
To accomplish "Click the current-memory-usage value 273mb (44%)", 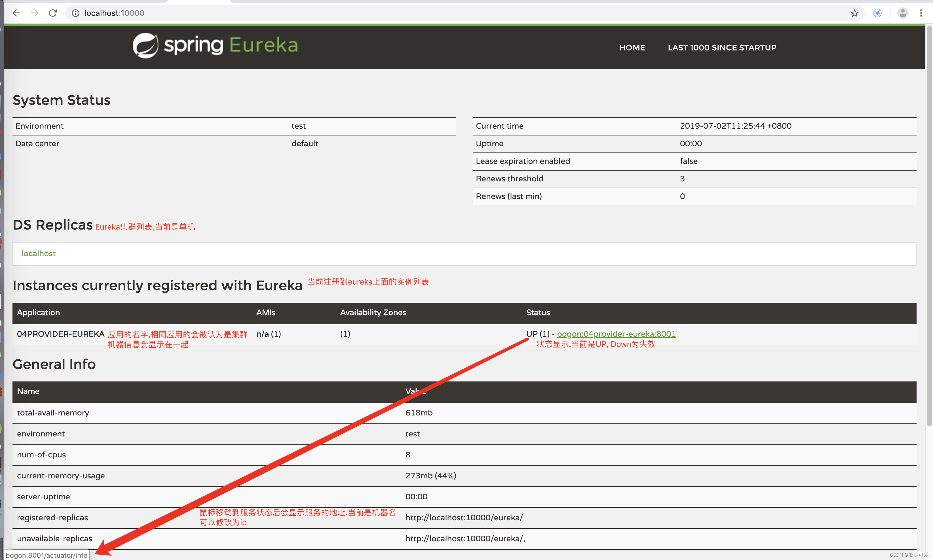I will (430, 476).
